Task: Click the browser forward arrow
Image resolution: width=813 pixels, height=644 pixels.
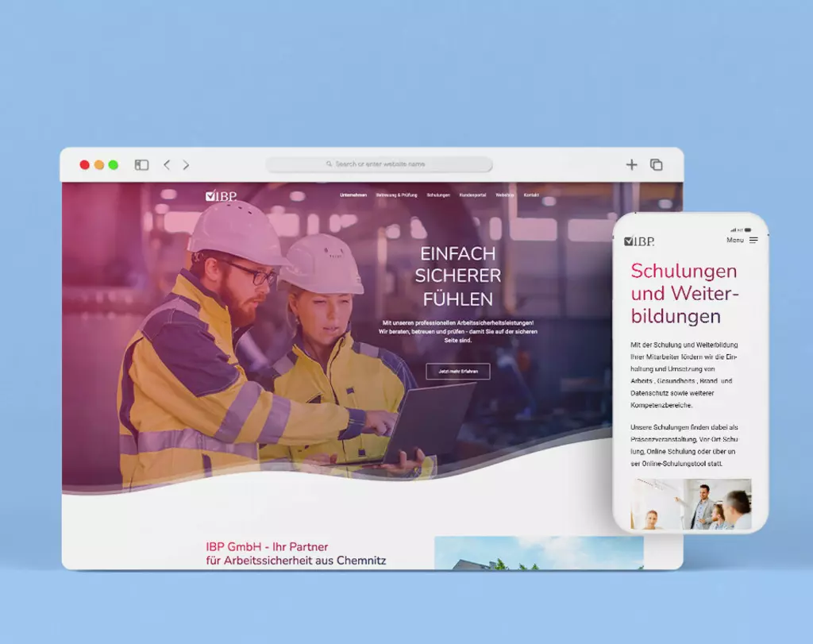Action: [x=187, y=165]
